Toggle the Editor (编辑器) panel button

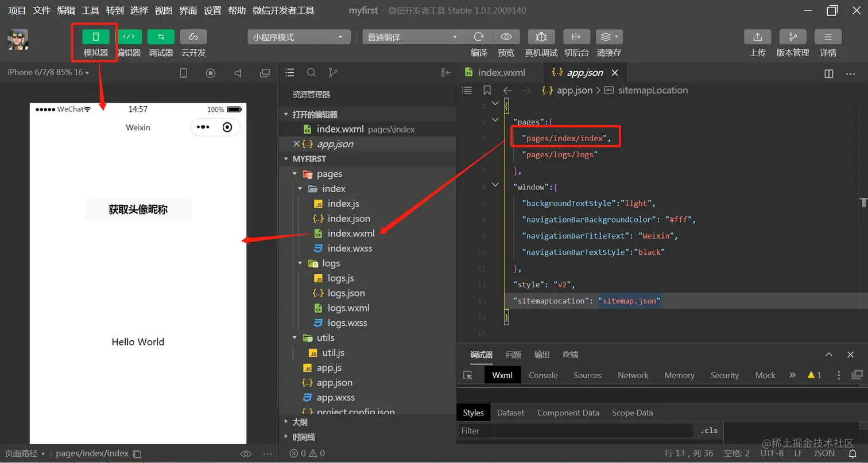(129, 37)
